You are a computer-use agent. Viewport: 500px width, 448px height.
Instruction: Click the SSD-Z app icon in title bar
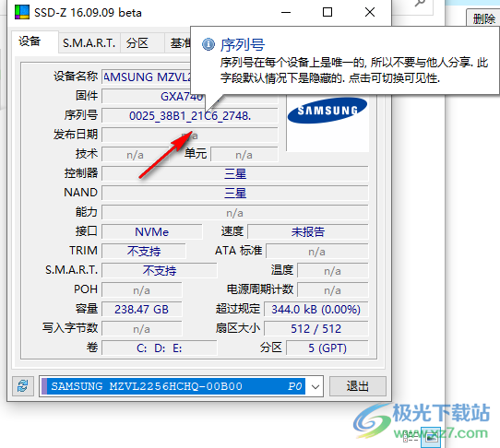point(22,12)
